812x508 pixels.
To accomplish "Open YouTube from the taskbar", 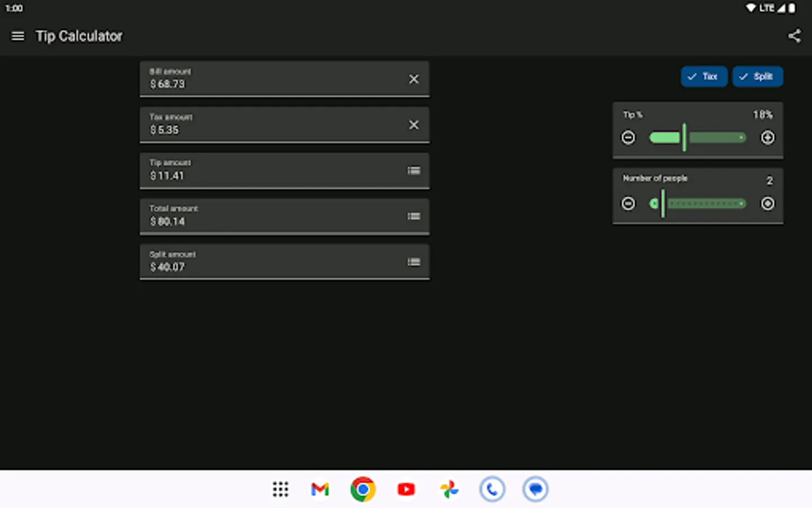I will [405, 489].
